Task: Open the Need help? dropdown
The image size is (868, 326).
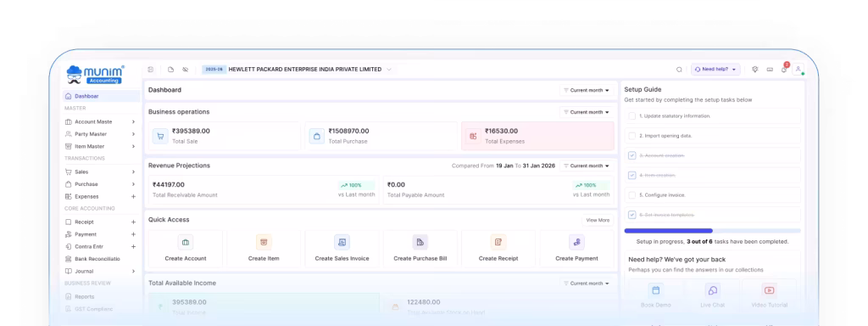Action: coord(715,70)
